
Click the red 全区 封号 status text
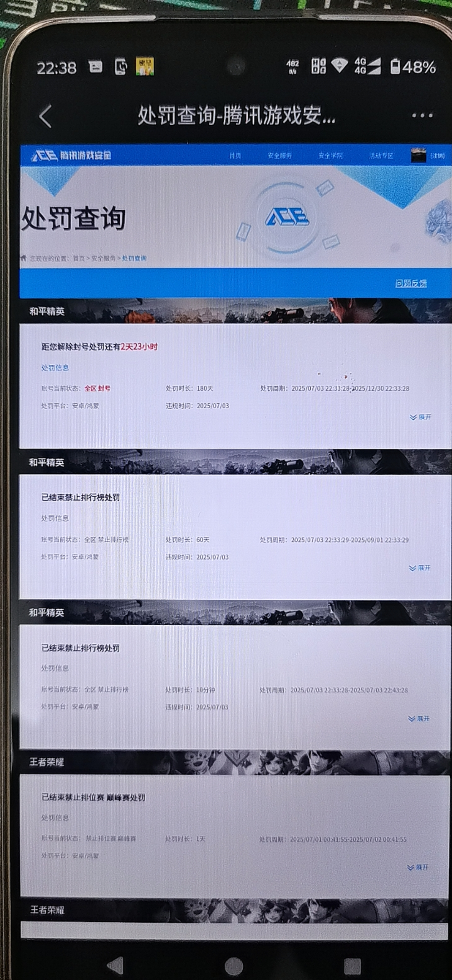pyautogui.click(x=98, y=388)
